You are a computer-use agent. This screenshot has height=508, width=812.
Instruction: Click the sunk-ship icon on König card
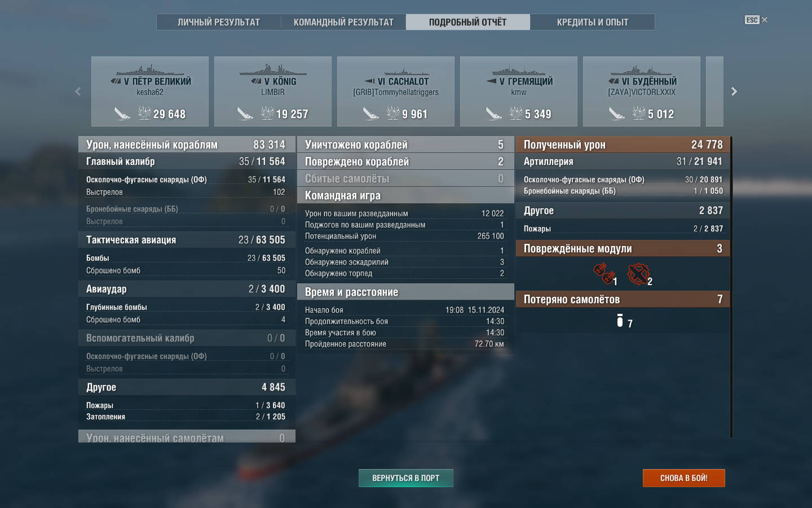tap(245, 113)
